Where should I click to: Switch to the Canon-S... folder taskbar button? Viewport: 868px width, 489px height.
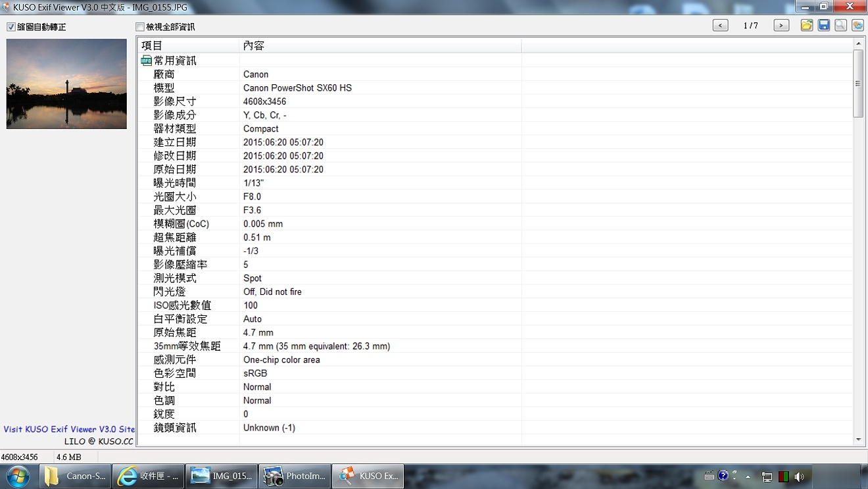pos(75,476)
